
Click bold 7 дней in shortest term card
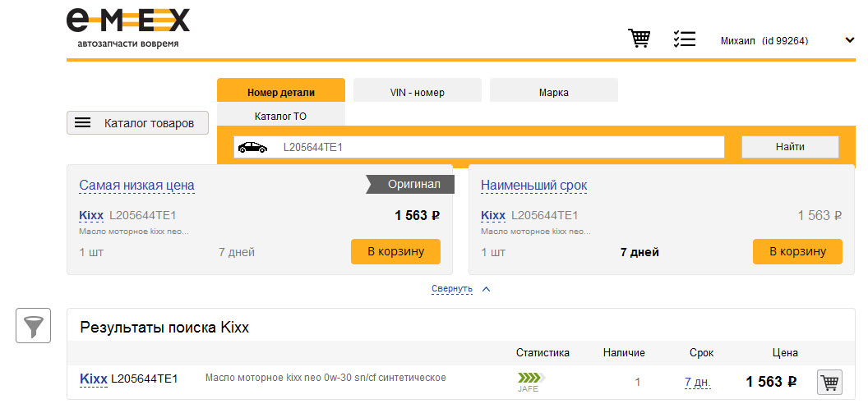(639, 253)
